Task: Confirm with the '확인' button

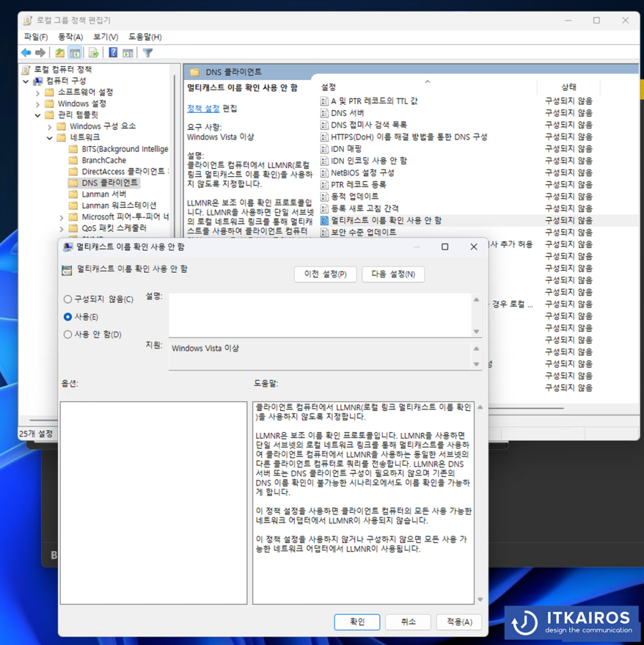Action: (x=357, y=622)
